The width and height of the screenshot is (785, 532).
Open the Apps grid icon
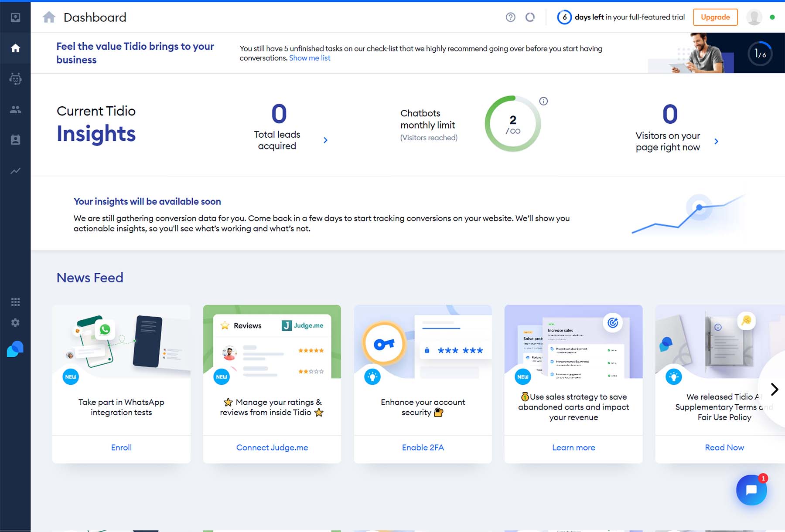click(15, 301)
